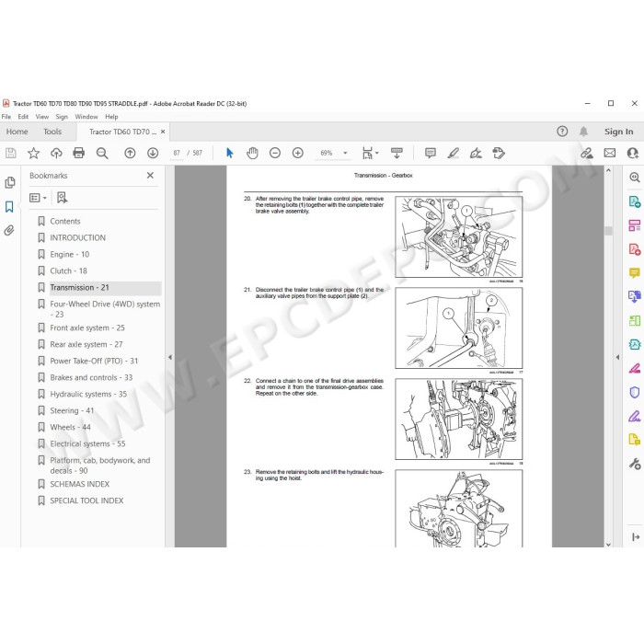Click the page number field showing 87
This screenshot has height=644, width=644.
177,154
